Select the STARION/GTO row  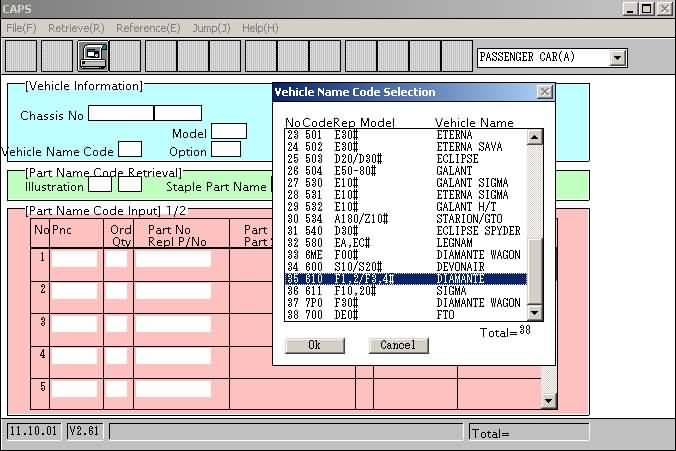click(406, 219)
